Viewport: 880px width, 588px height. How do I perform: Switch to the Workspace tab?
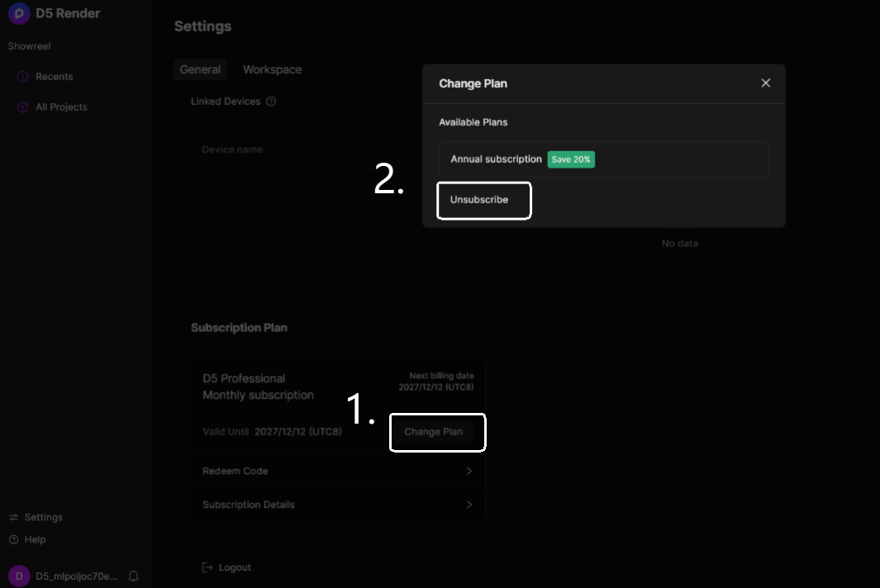272,69
